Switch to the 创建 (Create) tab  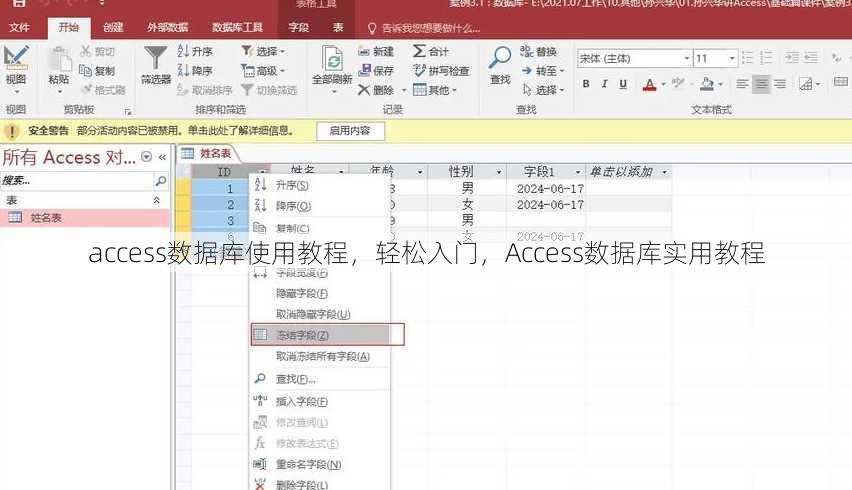point(113,27)
